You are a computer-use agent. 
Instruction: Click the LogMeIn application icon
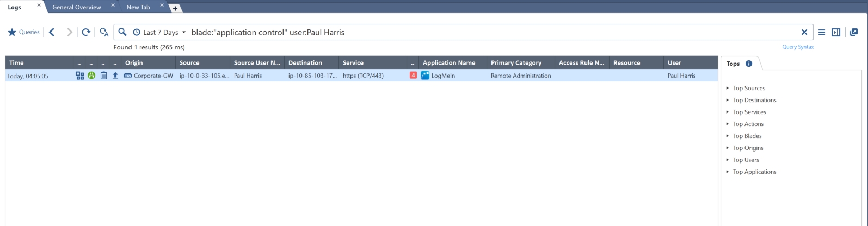425,76
